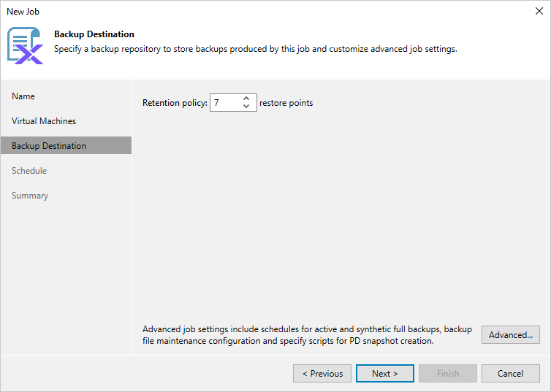Select the Backup Destination step
Image resolution: width=551 pixels, height=392 pixels.
pyautogui.click(x=49, y=146)
